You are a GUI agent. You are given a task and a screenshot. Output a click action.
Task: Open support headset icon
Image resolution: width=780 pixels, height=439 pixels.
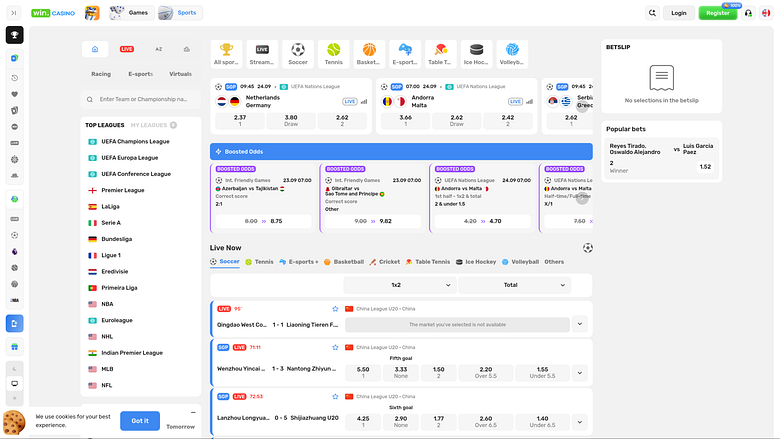tap(748, 13)
